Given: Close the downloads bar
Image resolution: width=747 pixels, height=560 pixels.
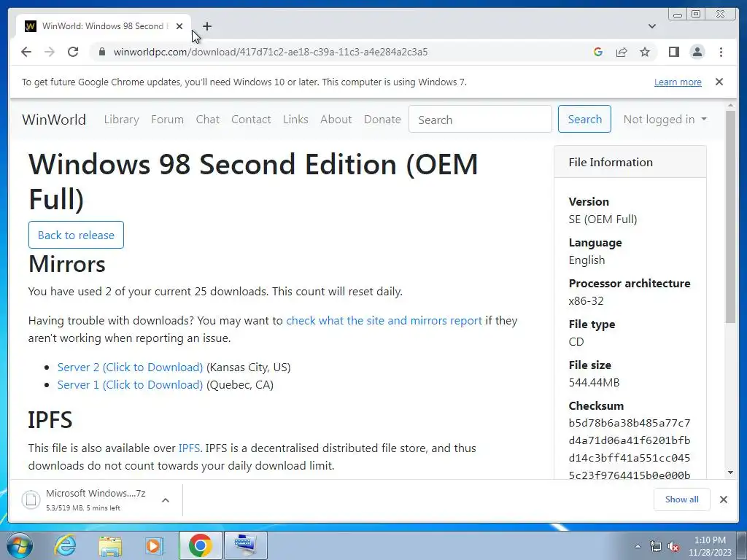Looking at the screenshot, I should [723, 499].
